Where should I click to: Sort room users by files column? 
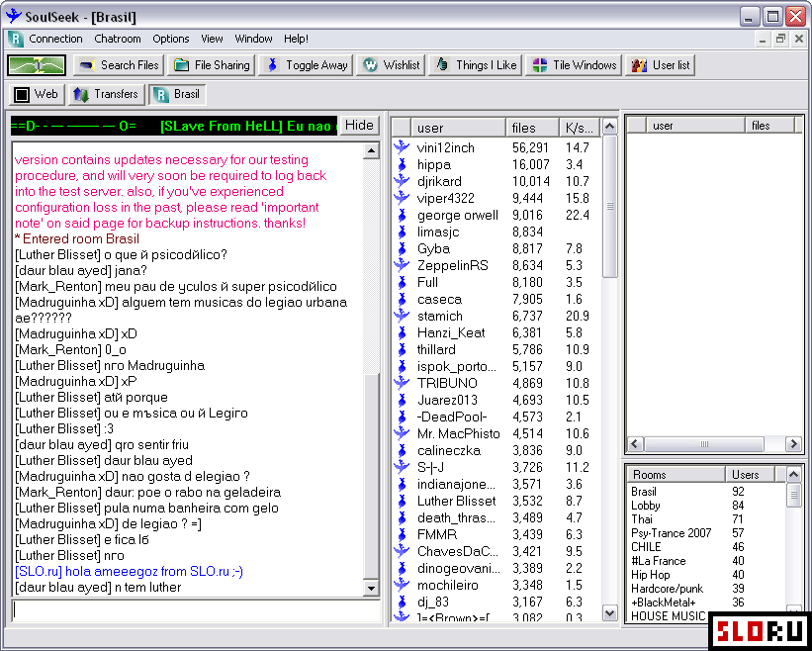[x=532, y=128]
